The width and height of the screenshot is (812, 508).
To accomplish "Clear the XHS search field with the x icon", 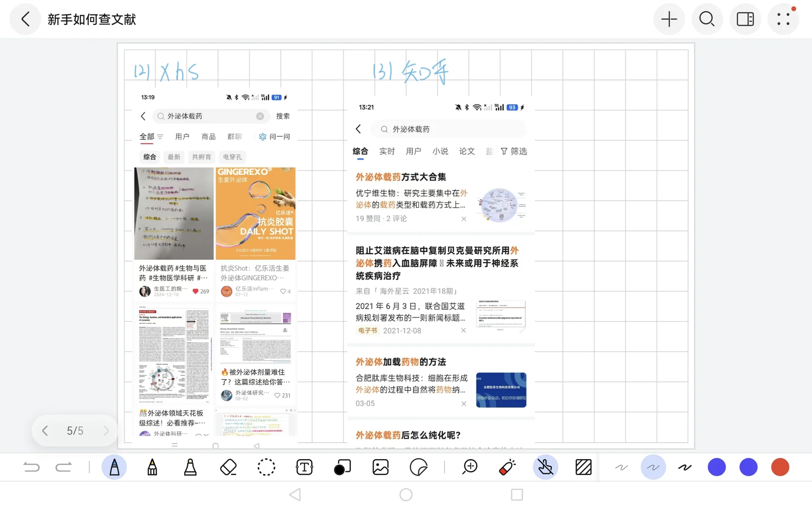I will (x=260, y=116).
